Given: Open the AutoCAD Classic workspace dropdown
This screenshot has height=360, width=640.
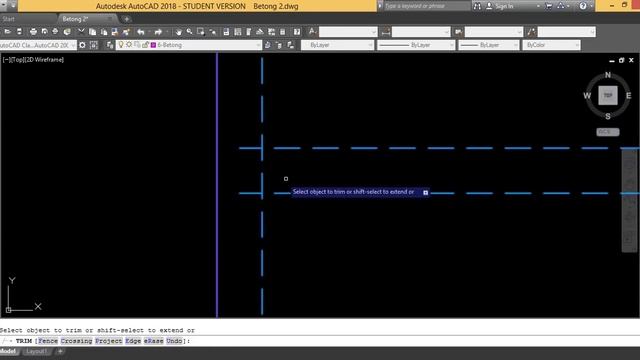Looking at the screenshot, I should [x=38, y=45].
